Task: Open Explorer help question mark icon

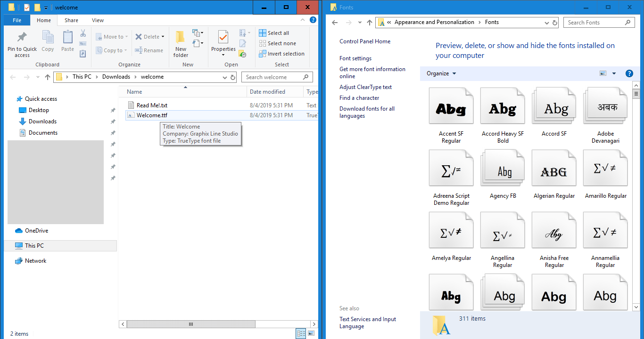Action: click(313, 20)
